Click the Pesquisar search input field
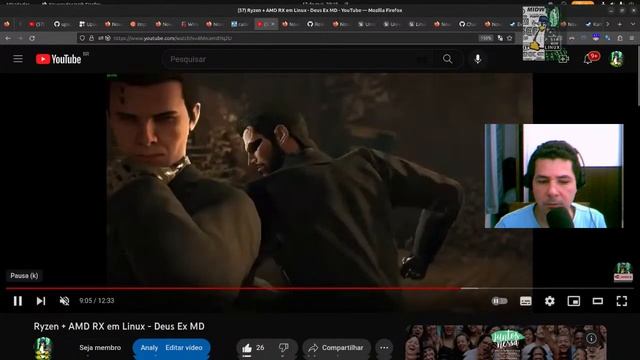This screenshot has width=640, height=360. pos(298,59)
